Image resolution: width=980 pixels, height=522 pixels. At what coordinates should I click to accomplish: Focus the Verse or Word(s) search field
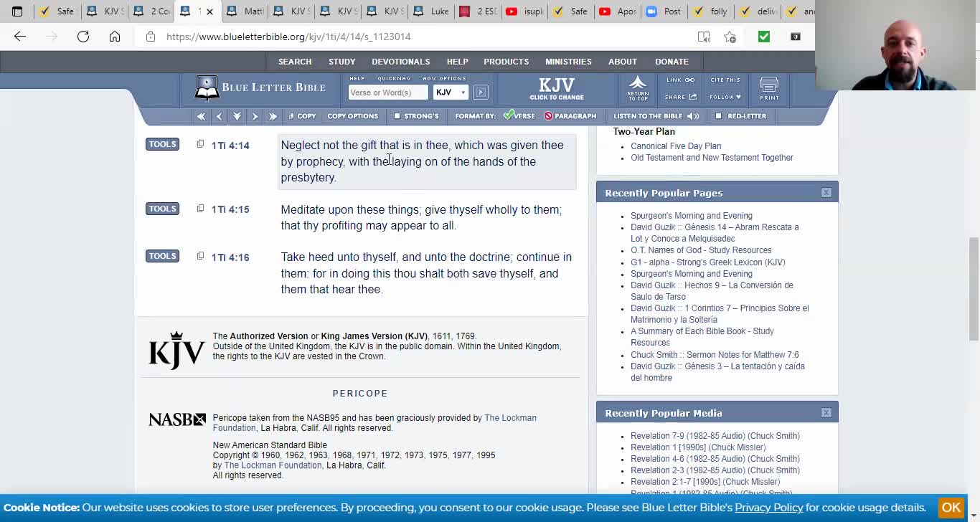(x=388, y=92)
